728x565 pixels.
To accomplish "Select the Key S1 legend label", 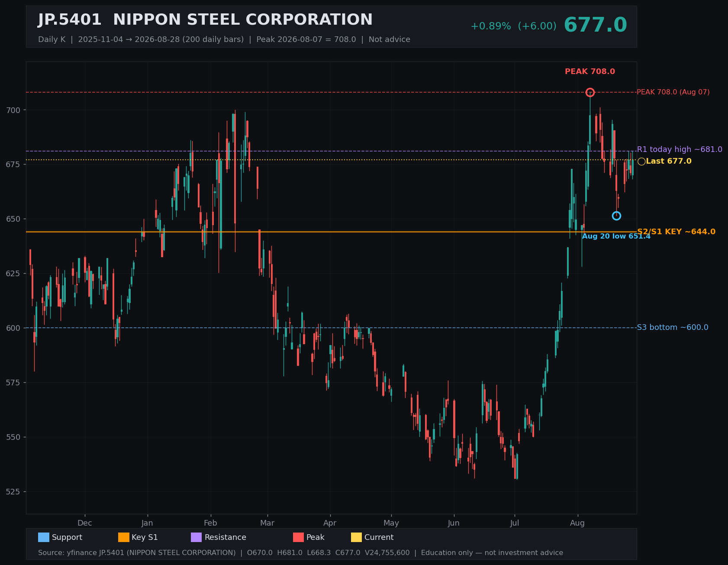I will (x=145, y=537).
